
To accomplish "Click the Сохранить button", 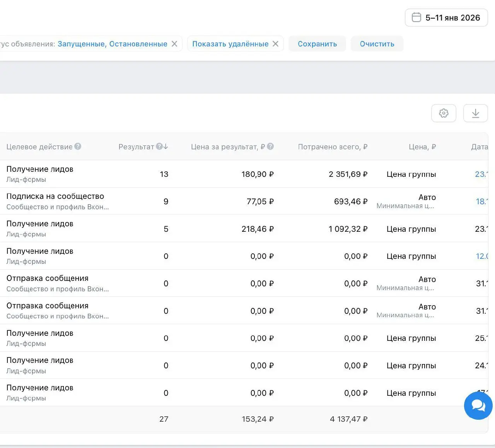I will (317, 44).
